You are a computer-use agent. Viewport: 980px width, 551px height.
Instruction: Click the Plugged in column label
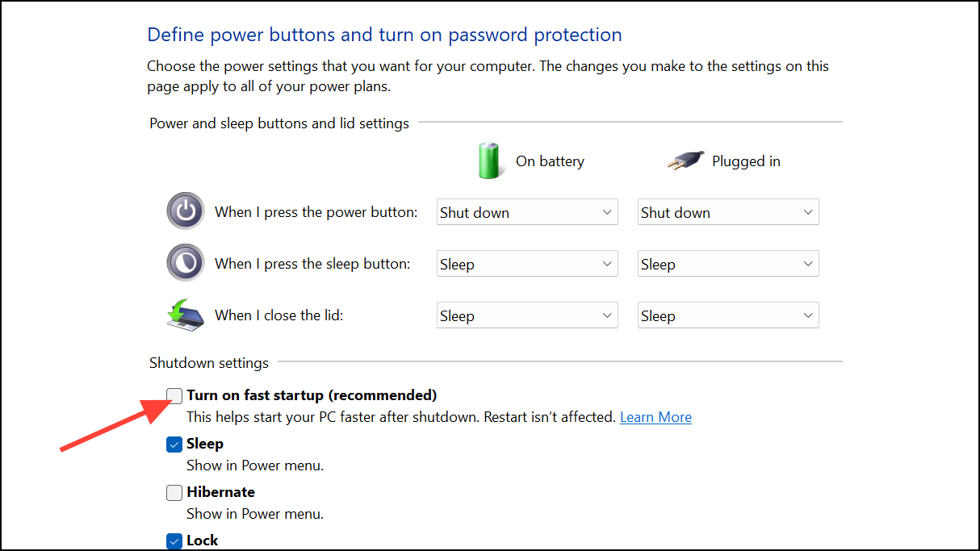click(746, 161)
